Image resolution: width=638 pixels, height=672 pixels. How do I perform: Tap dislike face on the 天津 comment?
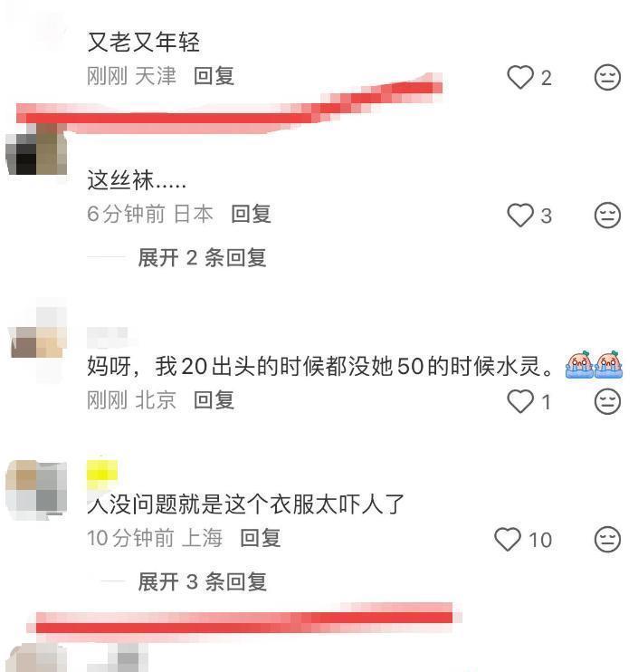tap(607, 77)
